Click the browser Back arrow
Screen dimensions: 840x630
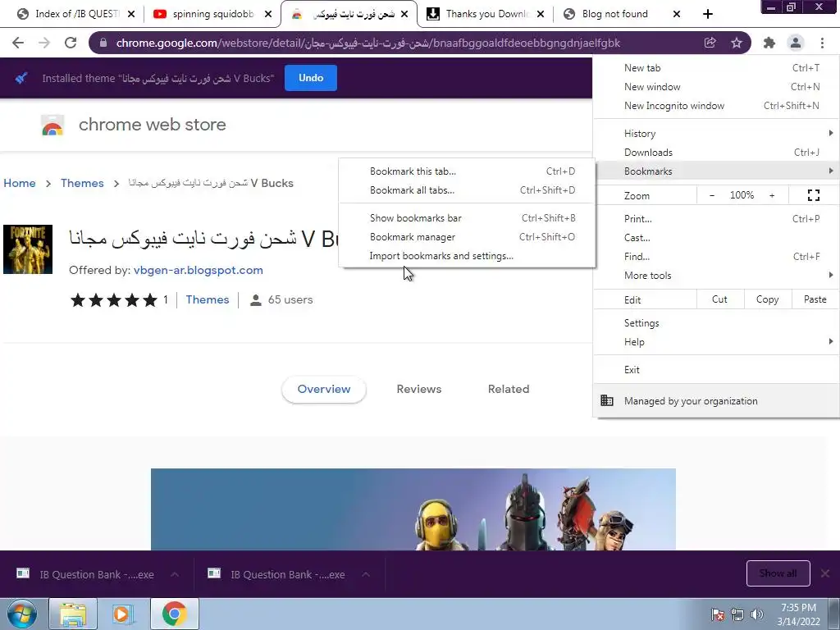[x=18, y=43]
